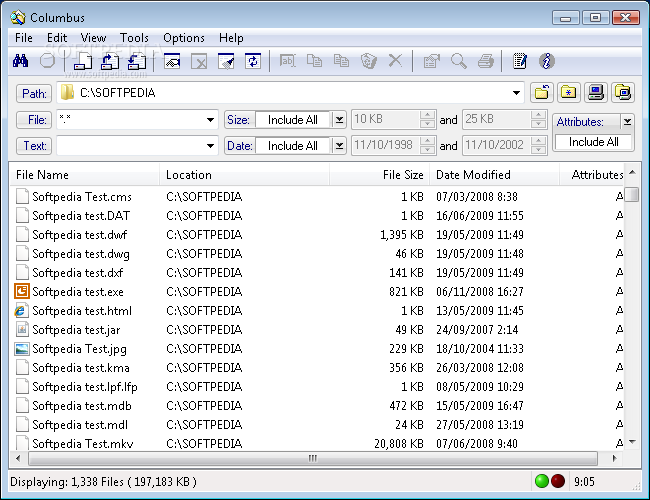This screenshot has width=650, height=500.
Task: Open the notepad options icon
Action: tap(520, 61)
